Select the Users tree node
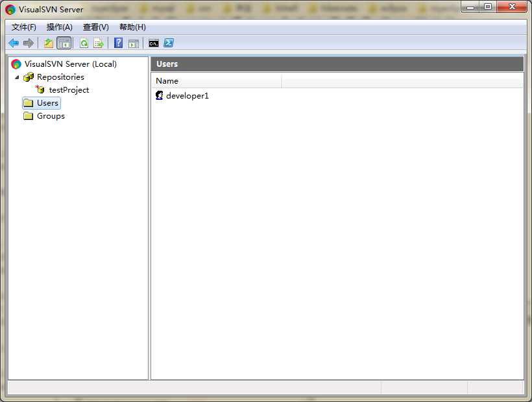Viewport: 532px width, 402px height. coord(47,103)
